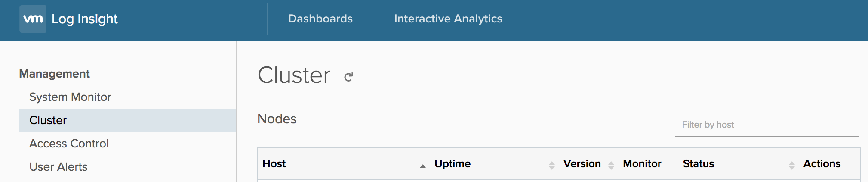The height and width of the screenshot is (182, 868).
Task: Click the Monitor column header
Action: pyautogui.click(x=642, y=164)
